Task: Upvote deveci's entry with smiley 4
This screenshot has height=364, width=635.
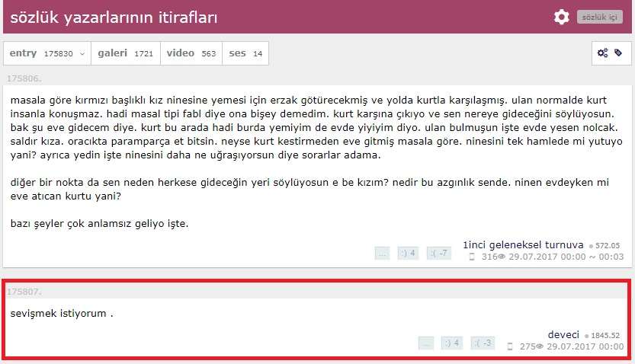Action: pyautogui.click(x=451, y=343)
